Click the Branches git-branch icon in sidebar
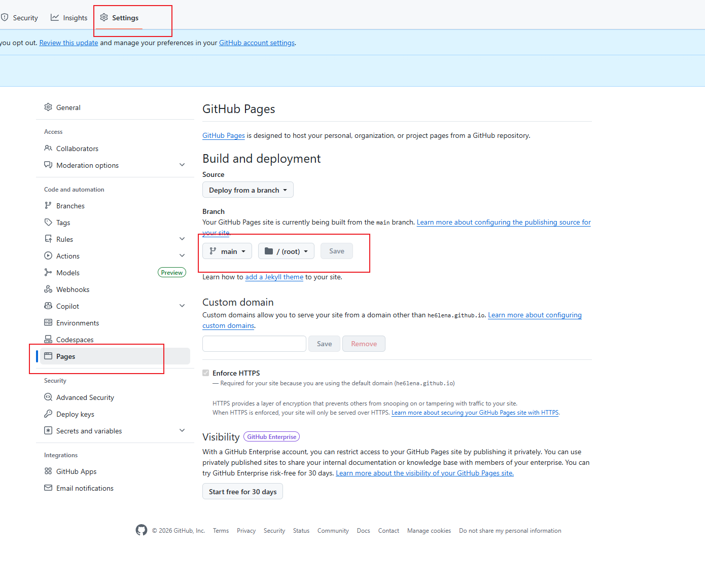Image resolution: width=705 pixels, height=588 pixels. 48,206
